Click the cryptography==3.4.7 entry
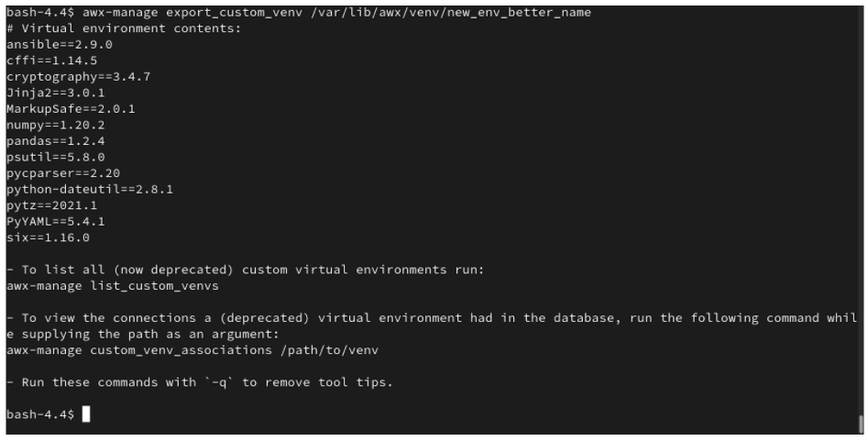The width and height of the screenshot is (868, 441). click(78, 76)
